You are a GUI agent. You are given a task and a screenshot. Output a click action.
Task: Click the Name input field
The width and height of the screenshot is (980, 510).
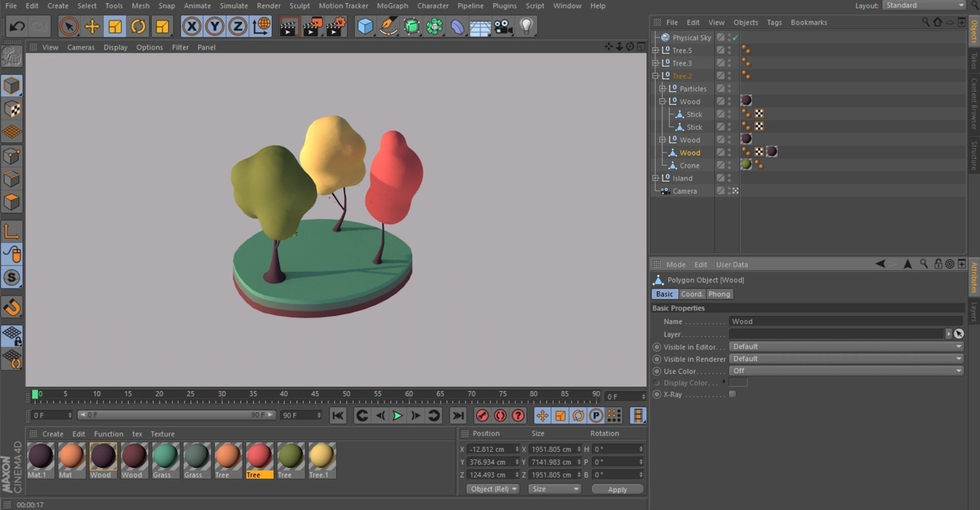pyautogui.click(x=846, y=322)
